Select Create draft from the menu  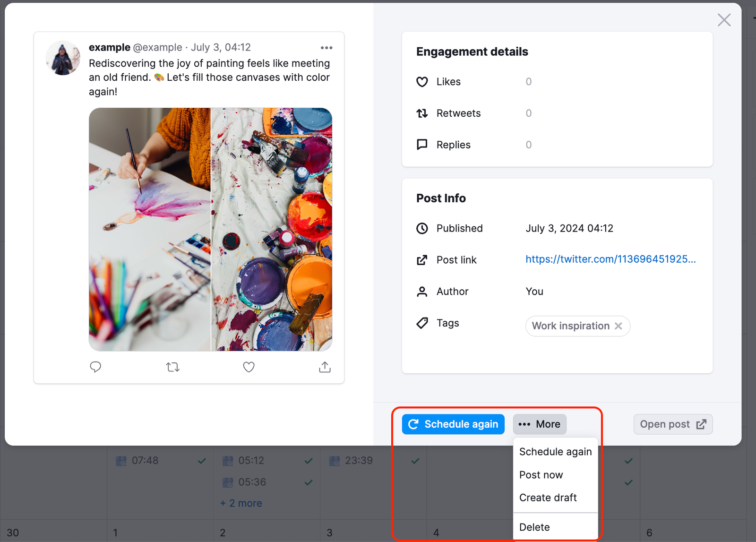tap(548, 498)
